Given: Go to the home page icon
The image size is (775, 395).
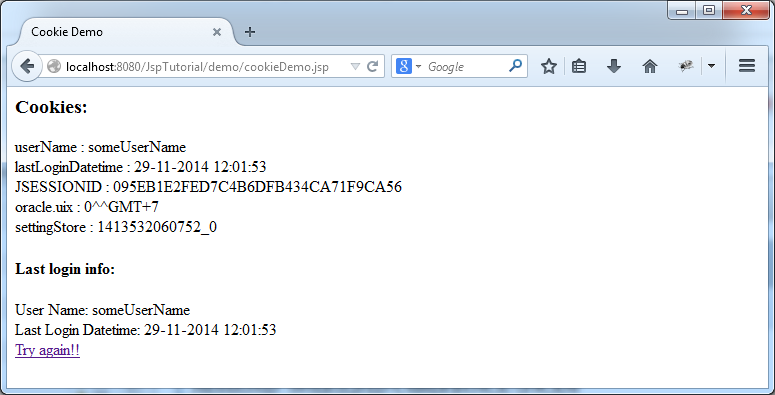Looking at the screenshot, I should tap(649, 66).
